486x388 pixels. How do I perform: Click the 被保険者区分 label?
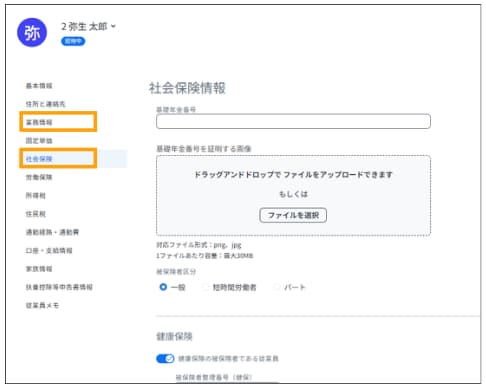click(176, 272)
